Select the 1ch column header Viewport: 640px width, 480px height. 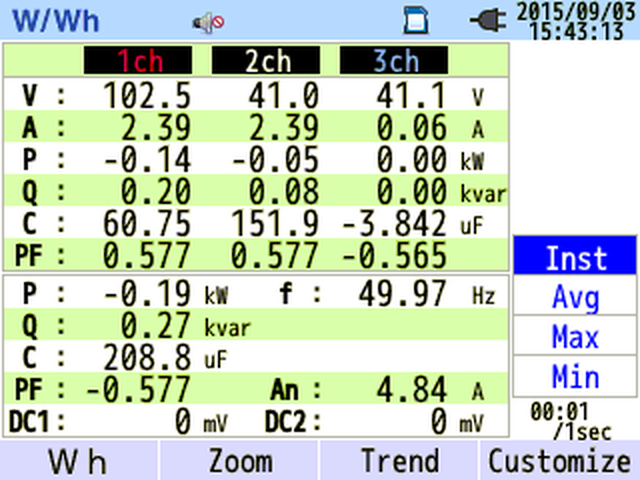click(x=138, y=60)
